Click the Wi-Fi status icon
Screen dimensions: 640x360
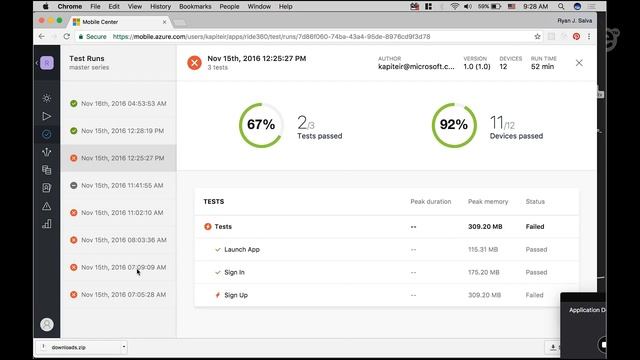(x=454, y=7)
